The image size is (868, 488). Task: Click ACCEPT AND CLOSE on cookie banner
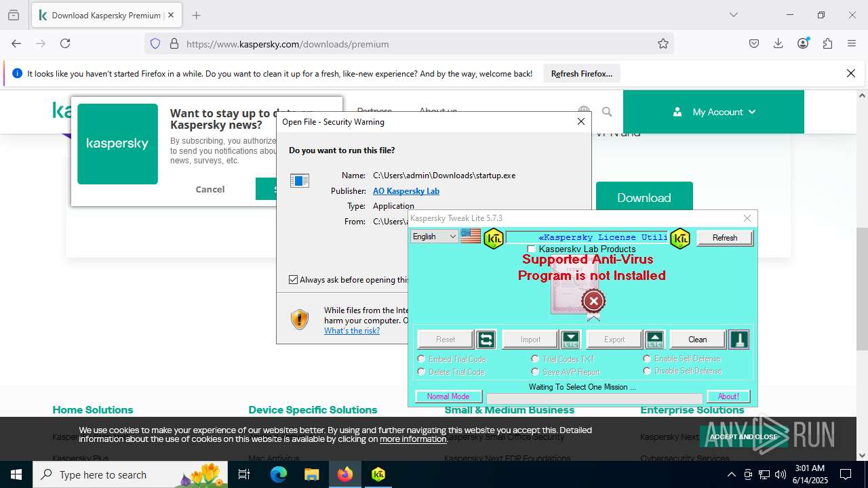[x=744, y=436]
